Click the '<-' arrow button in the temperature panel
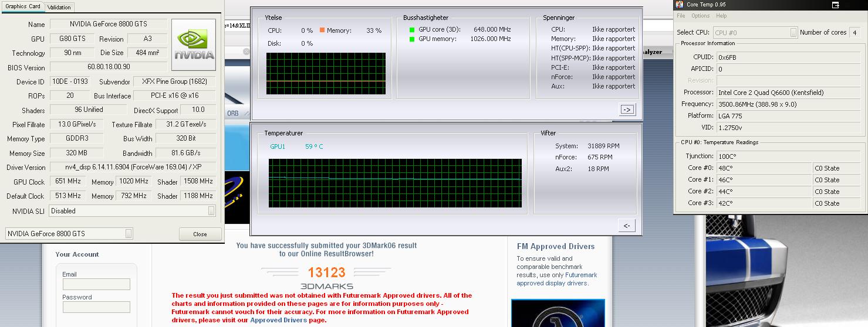868x327 pixels. point(627,226)
